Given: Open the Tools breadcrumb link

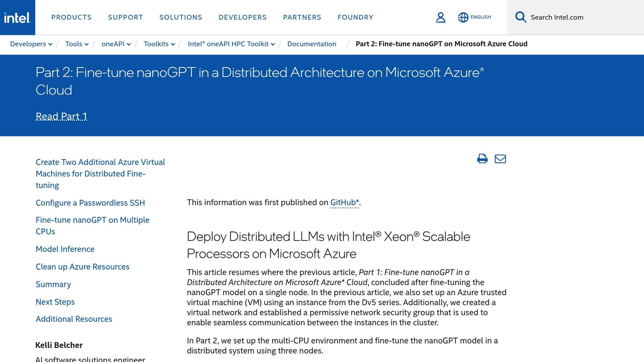Looking at the screenshot, I should click(74, 44).
